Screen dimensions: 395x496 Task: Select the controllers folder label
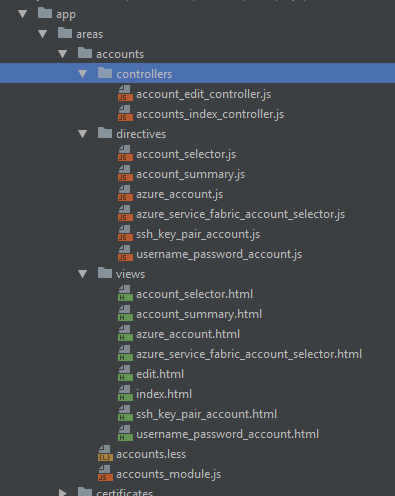pos(144,74)
